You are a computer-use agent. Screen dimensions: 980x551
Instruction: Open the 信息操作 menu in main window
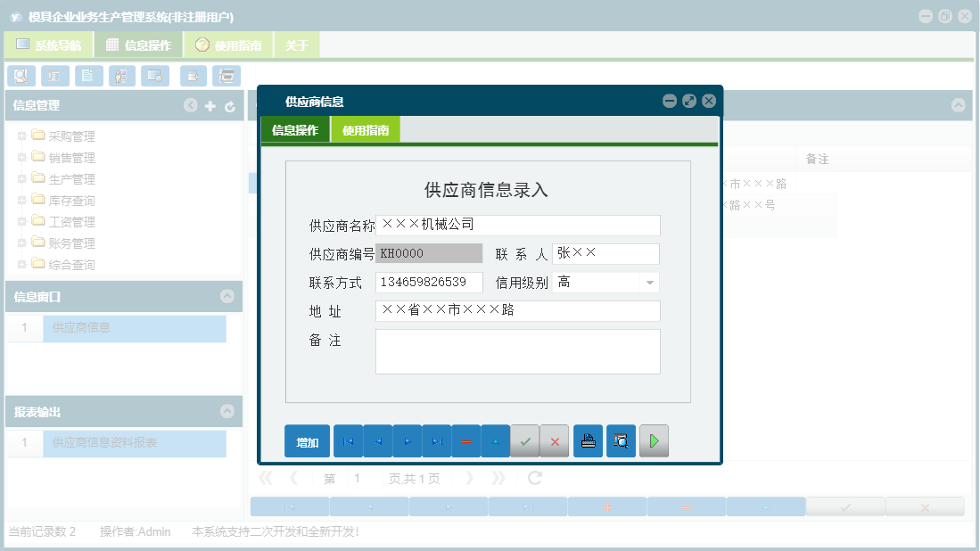(139, 45)
